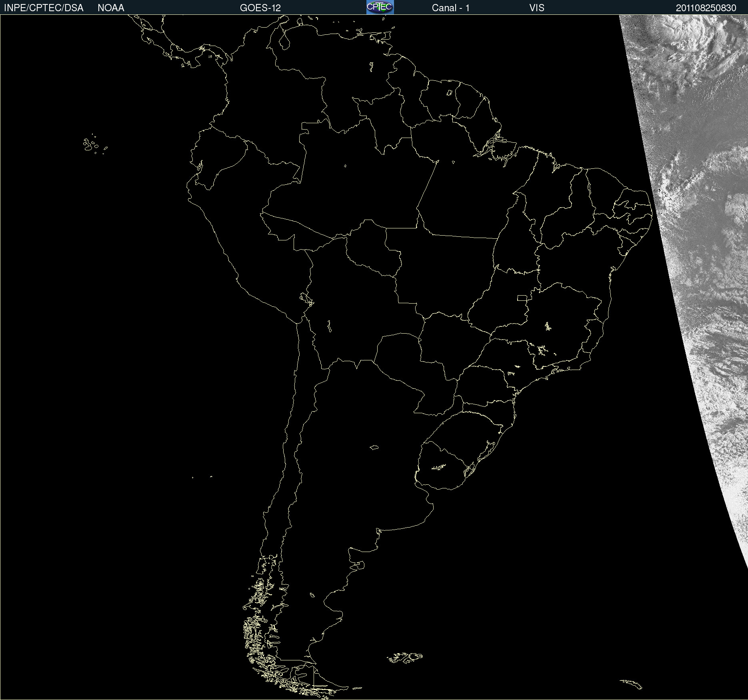748x700 pixels.
Task: Click the VIS channel label
Action: [x=537, y=8]
